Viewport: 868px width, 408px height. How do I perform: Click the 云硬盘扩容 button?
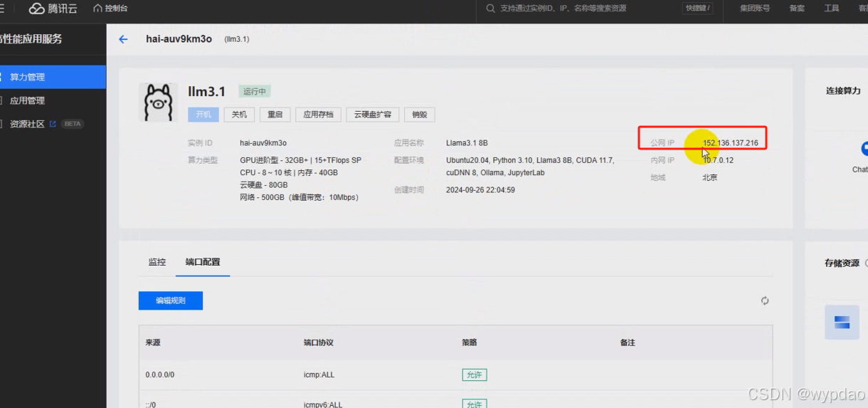click(x=373, y=115)
